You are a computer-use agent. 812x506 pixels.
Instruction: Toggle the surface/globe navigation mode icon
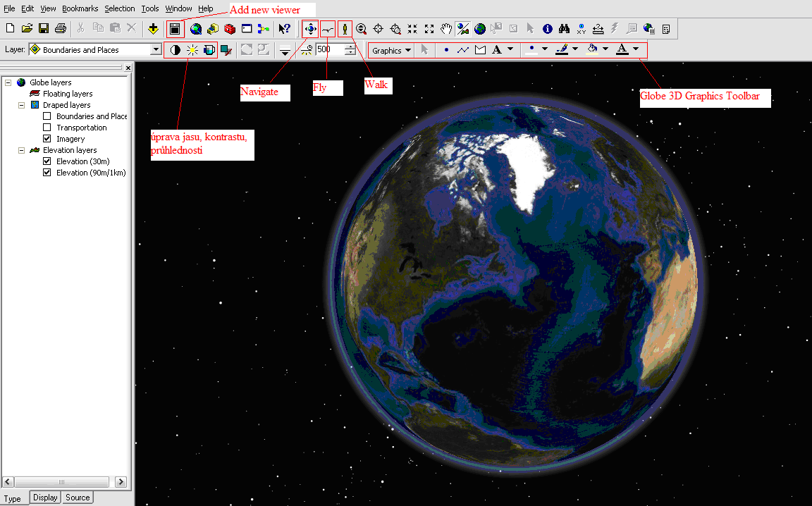click(463, 29)
